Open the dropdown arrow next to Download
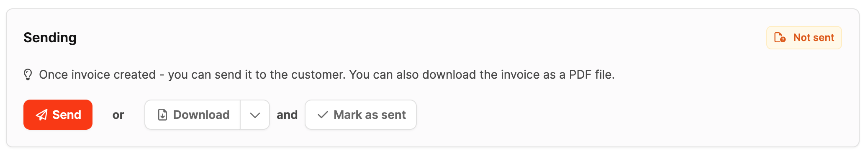The image size is (868, 154). [255, 115]
